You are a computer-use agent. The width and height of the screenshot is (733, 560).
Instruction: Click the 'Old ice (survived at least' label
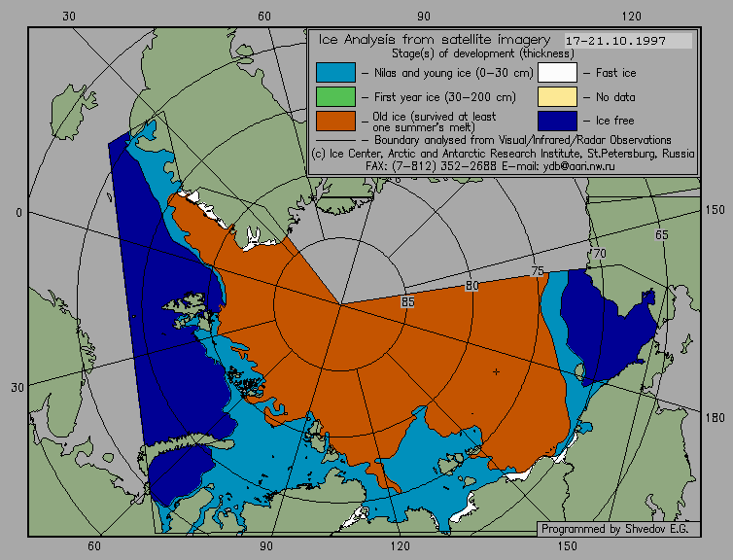coord(435,116)
